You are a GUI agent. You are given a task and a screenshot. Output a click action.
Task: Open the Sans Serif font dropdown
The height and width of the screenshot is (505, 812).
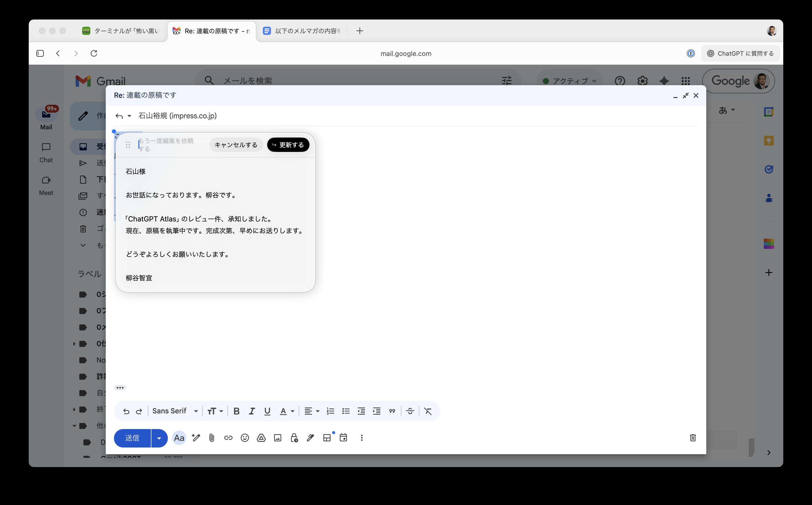pos(175,411)
